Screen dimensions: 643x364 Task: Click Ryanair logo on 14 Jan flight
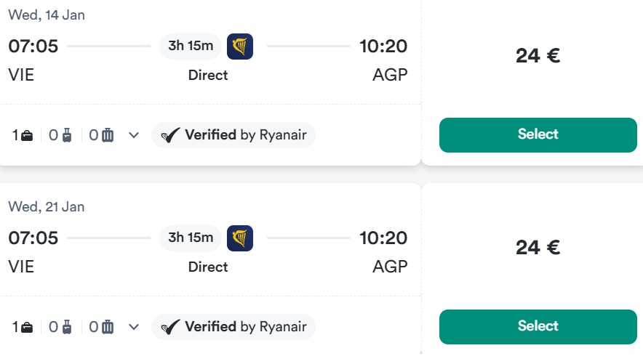click(x=240, y=46)
